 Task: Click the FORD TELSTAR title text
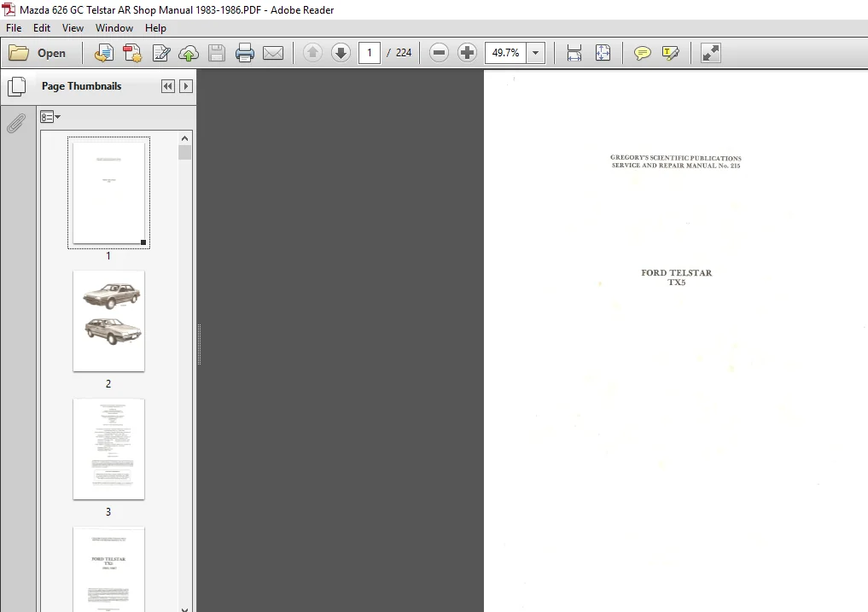click(x=677, y=272)
